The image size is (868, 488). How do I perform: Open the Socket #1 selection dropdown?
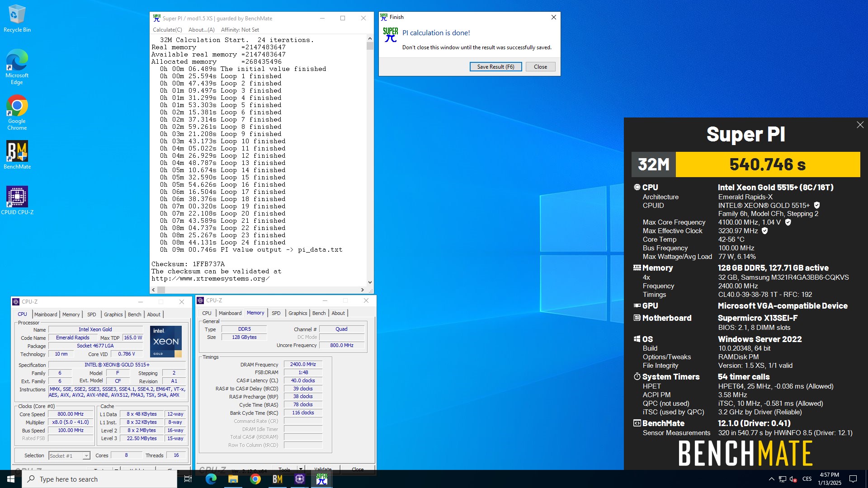70,455
